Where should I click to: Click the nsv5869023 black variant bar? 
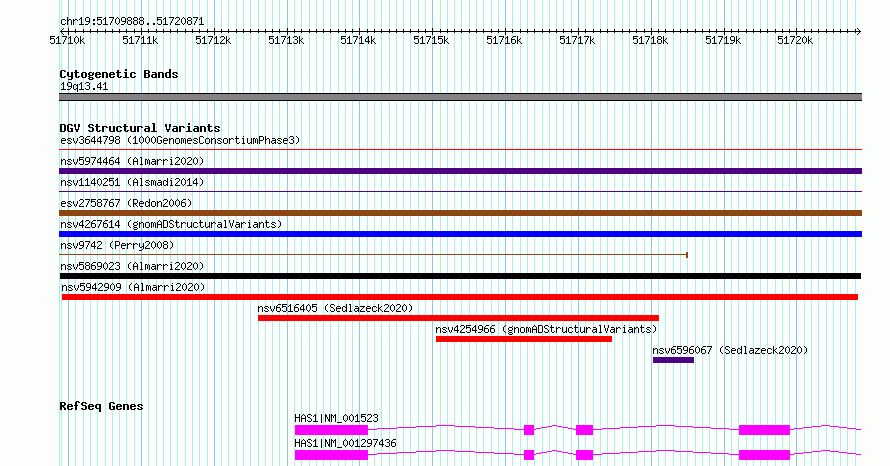460,276
